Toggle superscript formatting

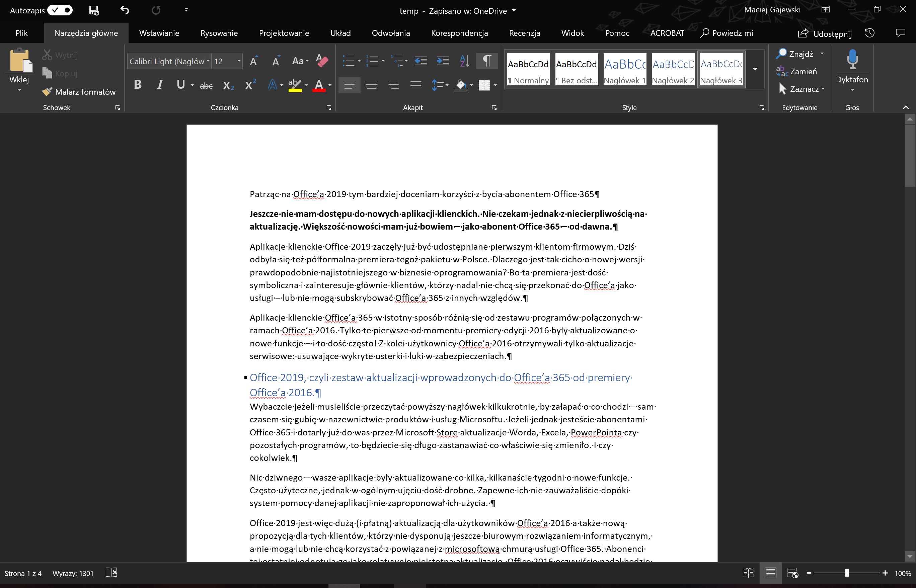(250, 85)
